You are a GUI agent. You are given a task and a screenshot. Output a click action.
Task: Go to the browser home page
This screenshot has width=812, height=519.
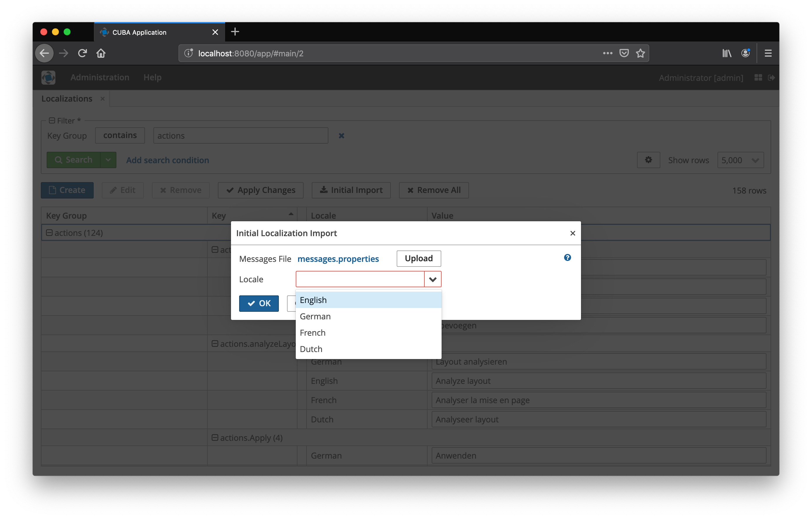coord(101,53)
